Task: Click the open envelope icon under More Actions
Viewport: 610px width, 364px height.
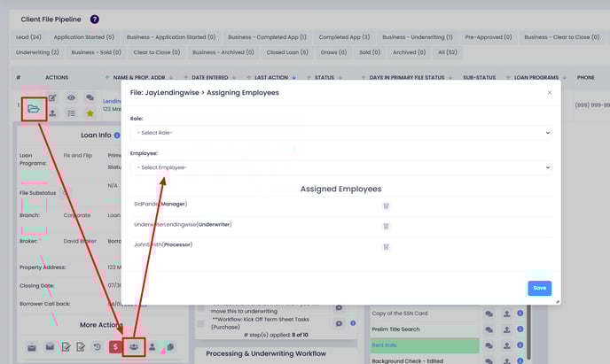Action: (x=32, y=347)
